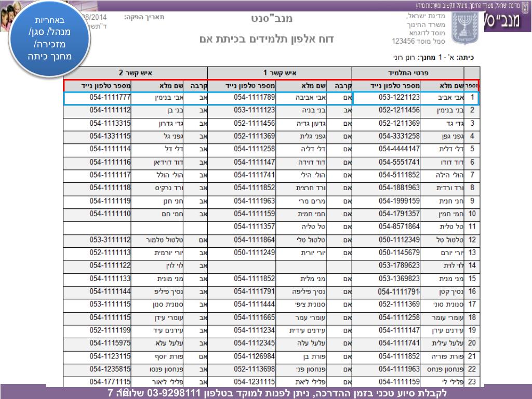Viewport: 532px width, 399px height.
Task: Select contact name מני מונית
Action: pos(170,279)
